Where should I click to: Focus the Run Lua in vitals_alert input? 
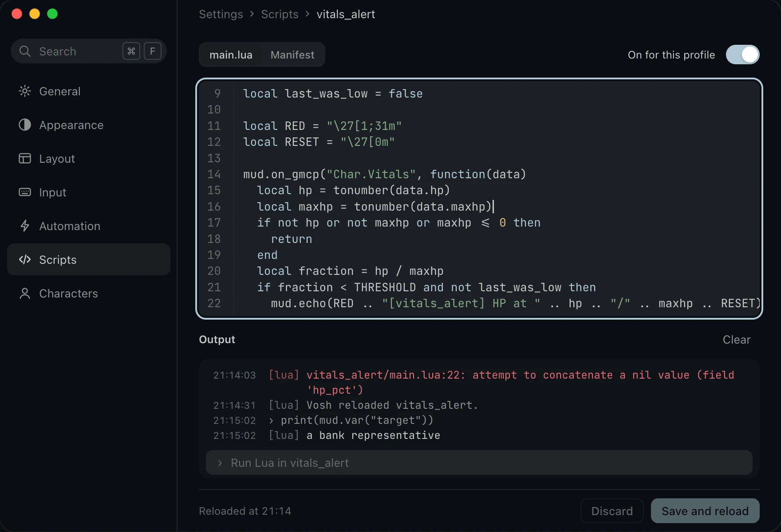479,463
